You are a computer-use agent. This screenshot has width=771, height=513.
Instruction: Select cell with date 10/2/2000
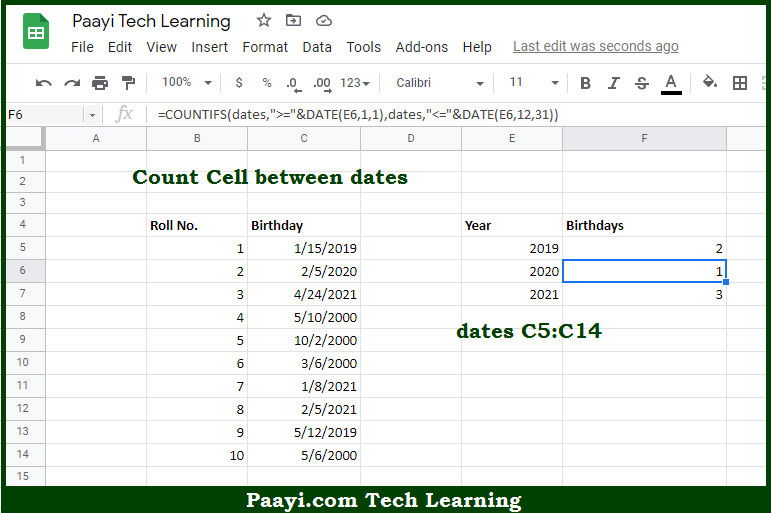click(x=304, y=340)
